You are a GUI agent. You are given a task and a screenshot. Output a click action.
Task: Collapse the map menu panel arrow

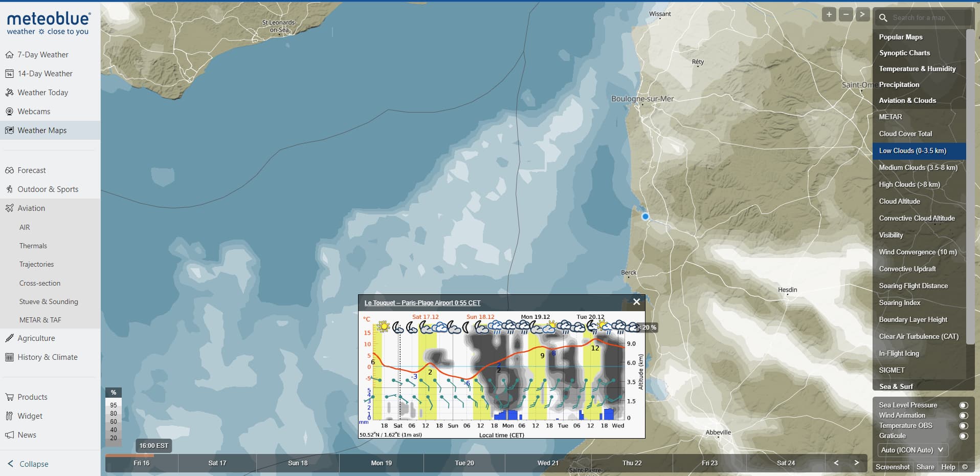point(862,14)
